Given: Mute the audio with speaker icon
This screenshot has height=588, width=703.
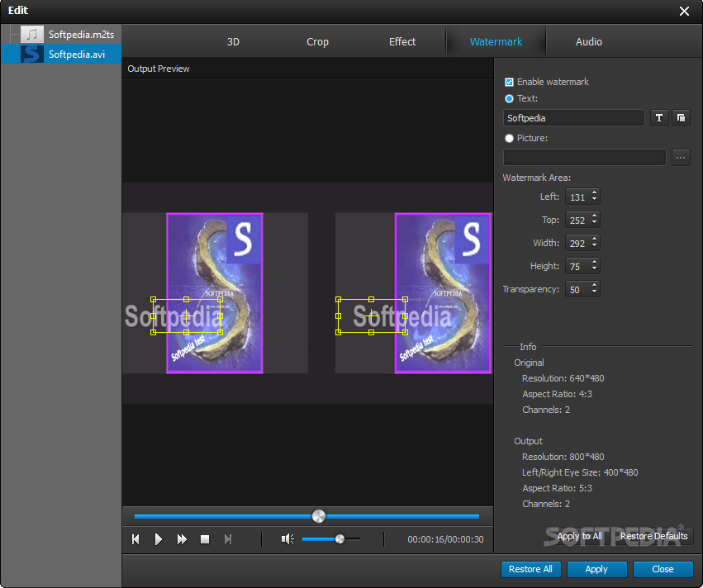Looking at the screenshot, I should coord(287,539).
